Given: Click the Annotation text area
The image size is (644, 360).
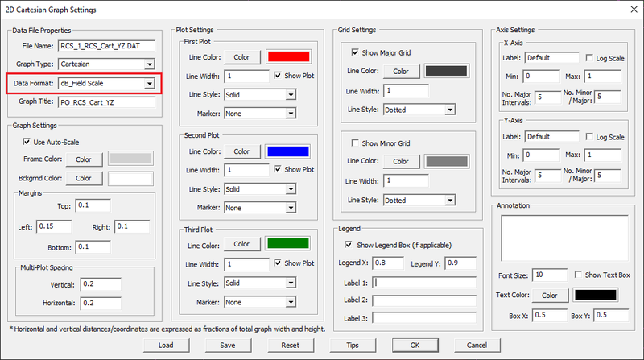Looking at the screenshot, I should pyautogui.click(x=565, y=238).
